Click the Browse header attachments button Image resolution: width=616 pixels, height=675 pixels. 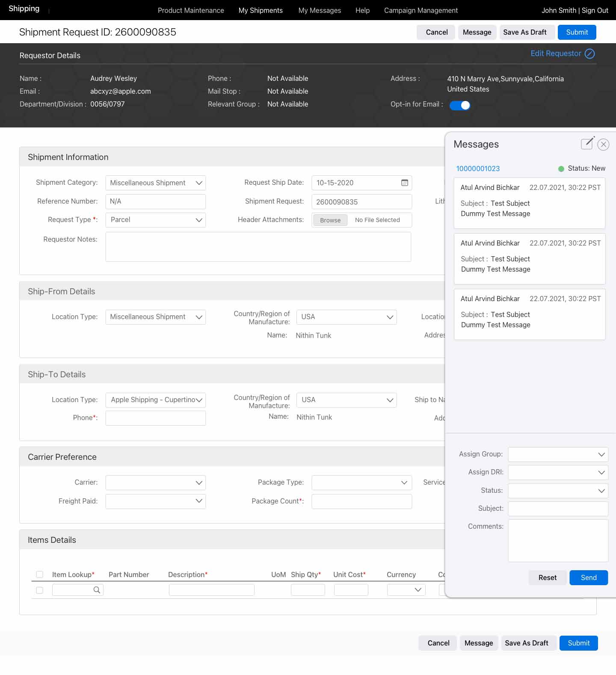[x=330, y=220]
